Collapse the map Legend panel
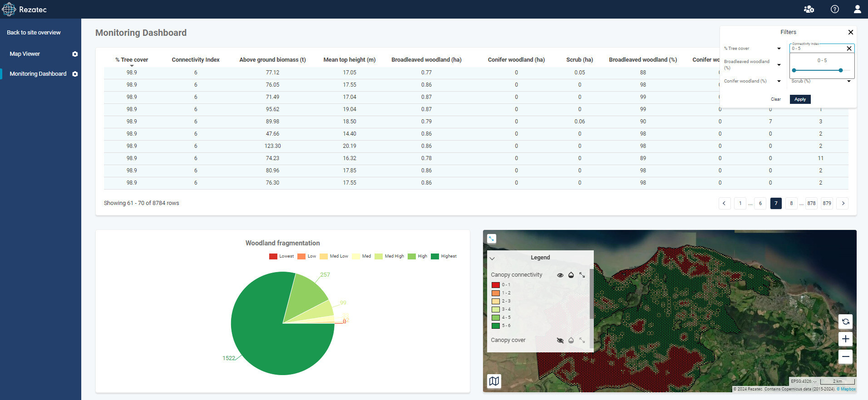This screenshot has width=868, height=400. [x=492, y=258]
